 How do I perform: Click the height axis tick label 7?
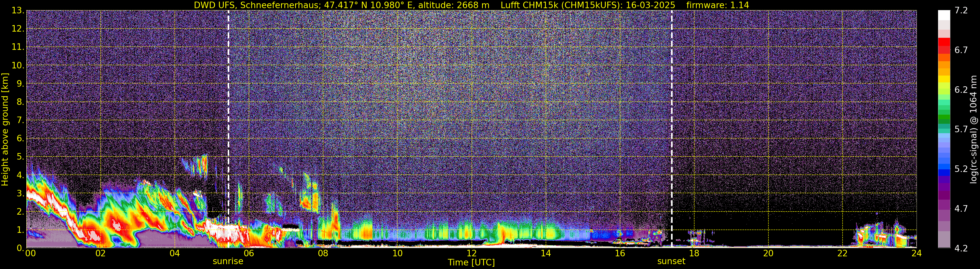tap(20, 120)
